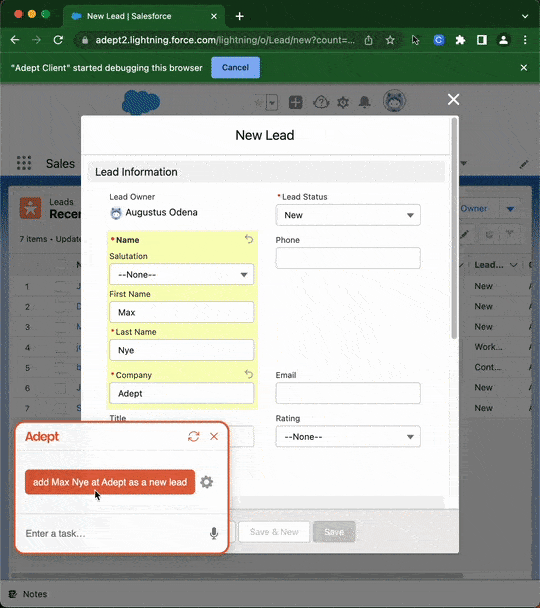Open Salesforce help question mark icon

coord(321,102)
